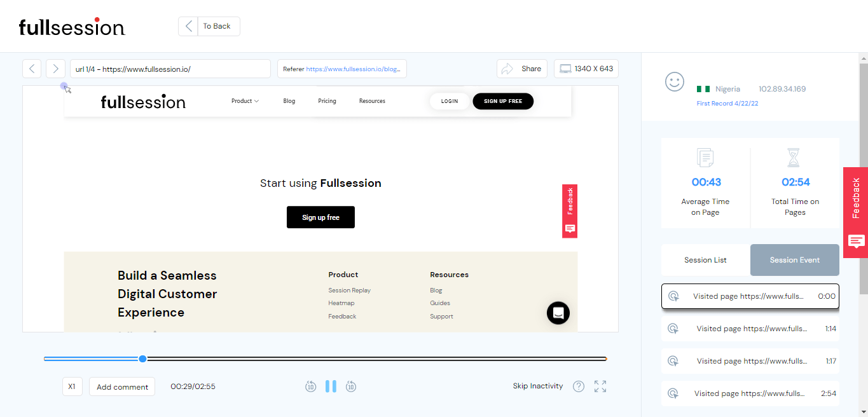Viewport: 868px width, 417px height.
Task: Click Session Replay footer link
Action: click(349, 291)
